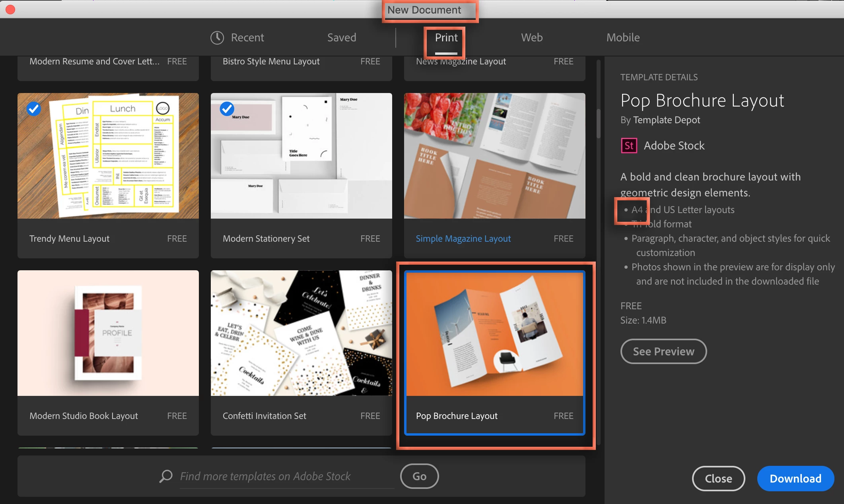The height and width of the screenshot is (504, 844).
Task: Click the red window close dot
Action: click(10, 9)
